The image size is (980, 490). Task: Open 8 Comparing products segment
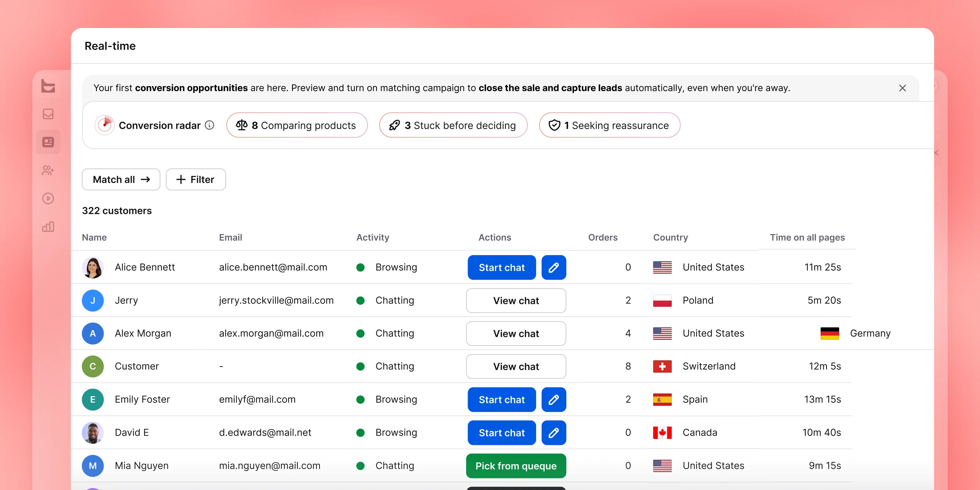pyautogui.click(x=297, y=125)
